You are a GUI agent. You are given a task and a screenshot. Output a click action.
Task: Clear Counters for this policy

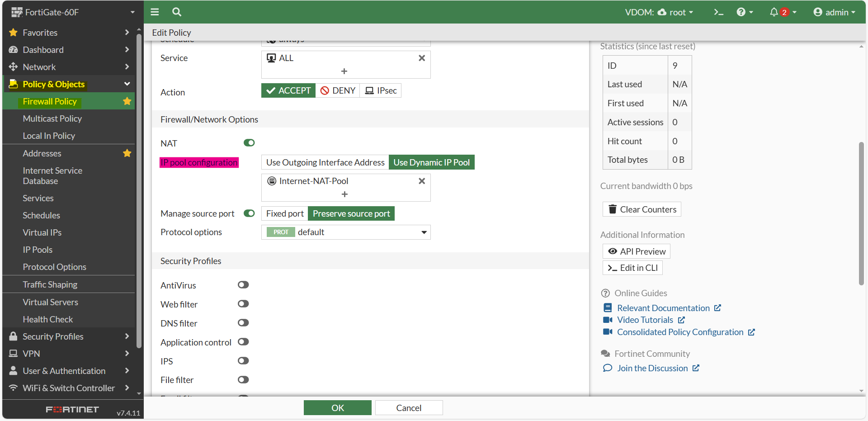click(642, 209)
